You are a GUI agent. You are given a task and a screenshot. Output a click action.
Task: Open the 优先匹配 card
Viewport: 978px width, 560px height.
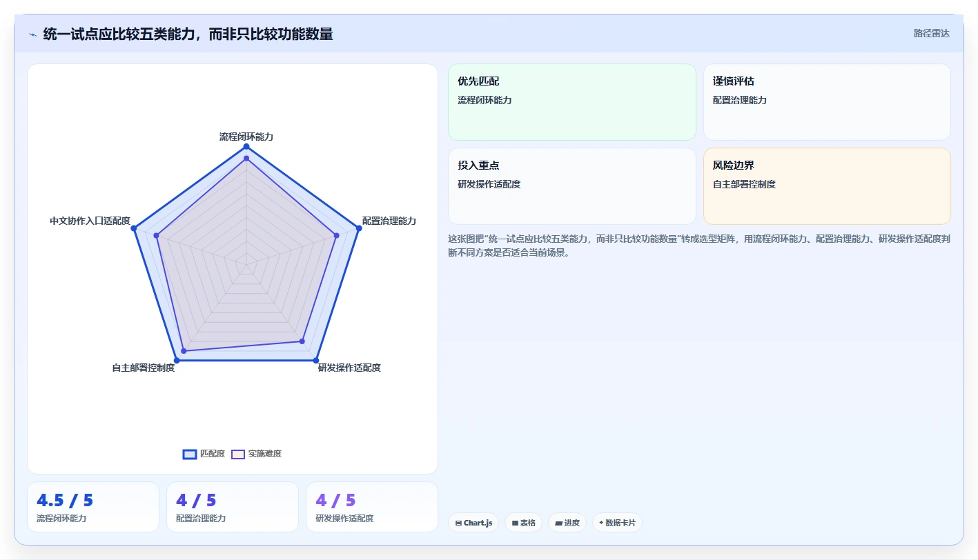[572, 102]
